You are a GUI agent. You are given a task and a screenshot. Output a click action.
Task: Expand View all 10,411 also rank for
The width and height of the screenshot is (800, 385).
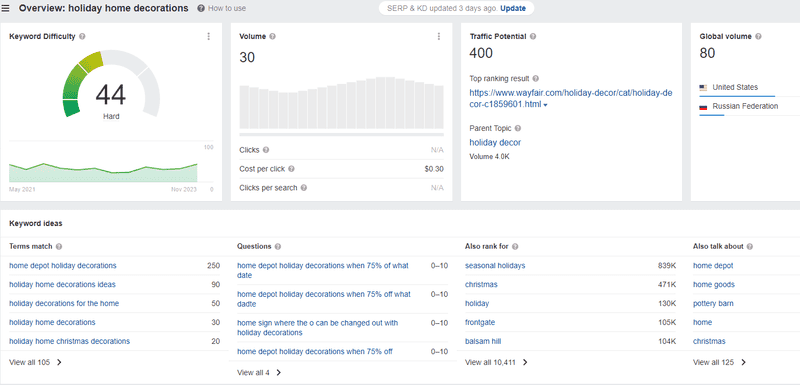496,362
